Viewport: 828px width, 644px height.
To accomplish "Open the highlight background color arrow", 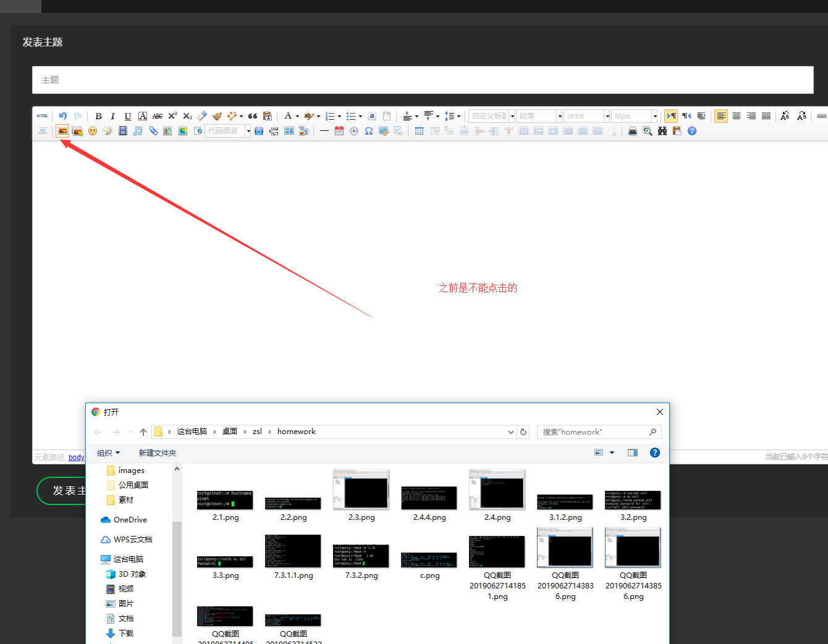I will tap(318, 116).
